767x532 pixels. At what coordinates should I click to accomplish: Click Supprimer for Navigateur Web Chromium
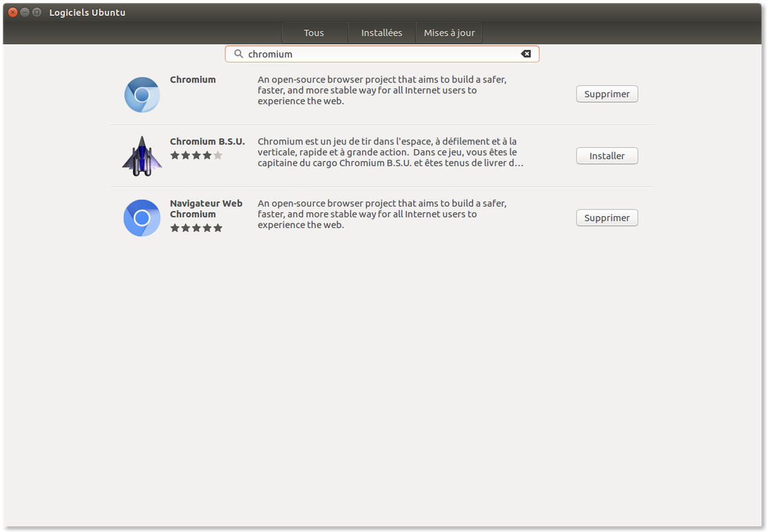pyautogui.click(x=607, y=217)
